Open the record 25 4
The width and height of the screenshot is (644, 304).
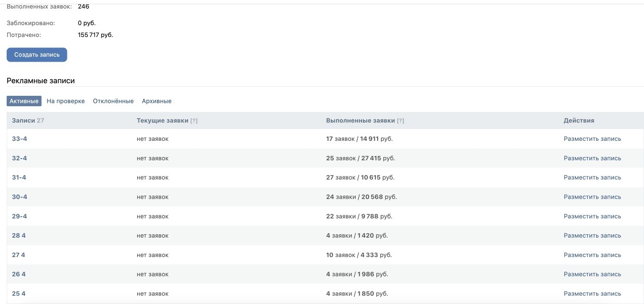click(x=19, y=294)
